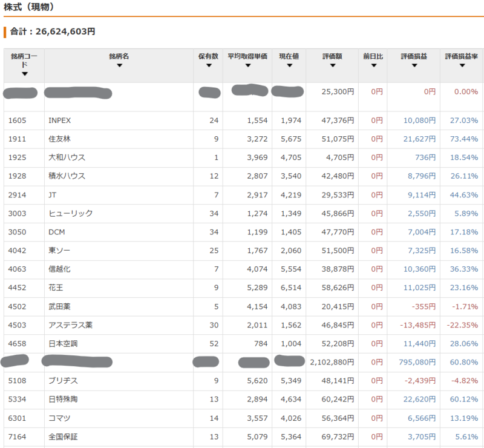Click current price 5,675 cell

point(291,139)
